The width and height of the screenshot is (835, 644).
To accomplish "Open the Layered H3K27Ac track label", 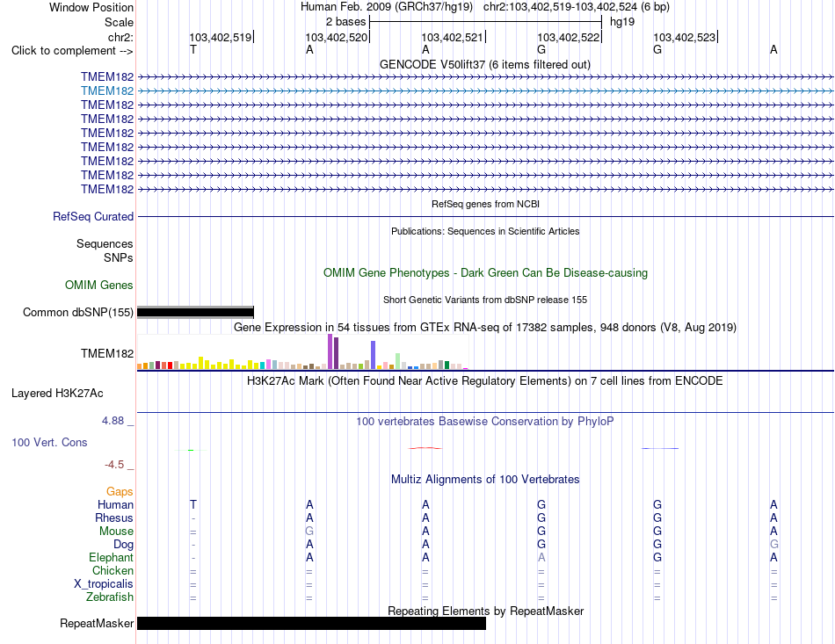I will pyautogui.click(x=57, y=394).
